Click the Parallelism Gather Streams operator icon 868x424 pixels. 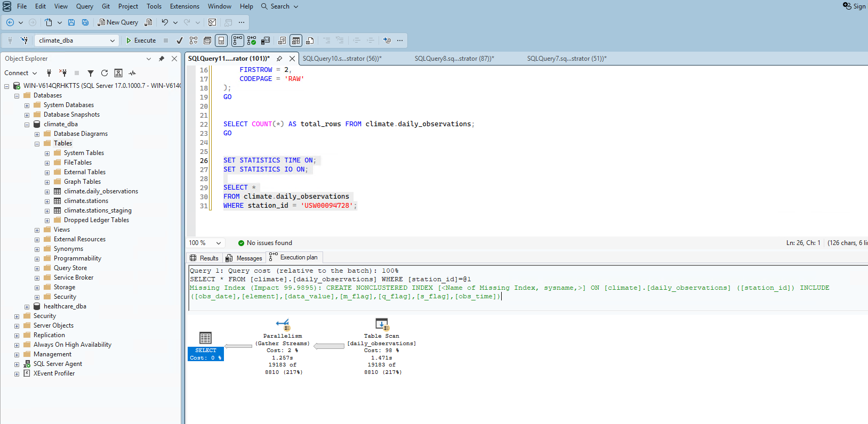click(x=283, y=324)
